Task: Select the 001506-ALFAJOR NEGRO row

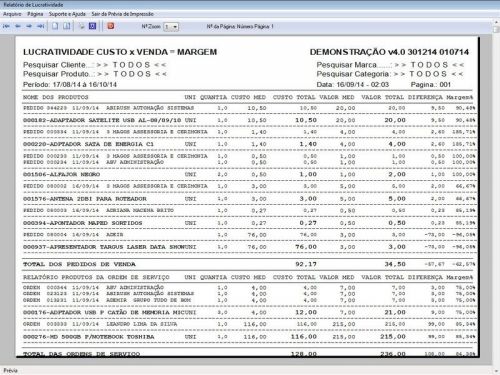Action: [x=249, y=174]
